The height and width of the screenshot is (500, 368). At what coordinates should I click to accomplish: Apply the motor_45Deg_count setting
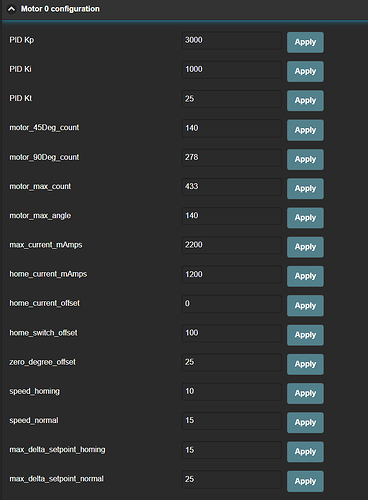pos(305,130)
